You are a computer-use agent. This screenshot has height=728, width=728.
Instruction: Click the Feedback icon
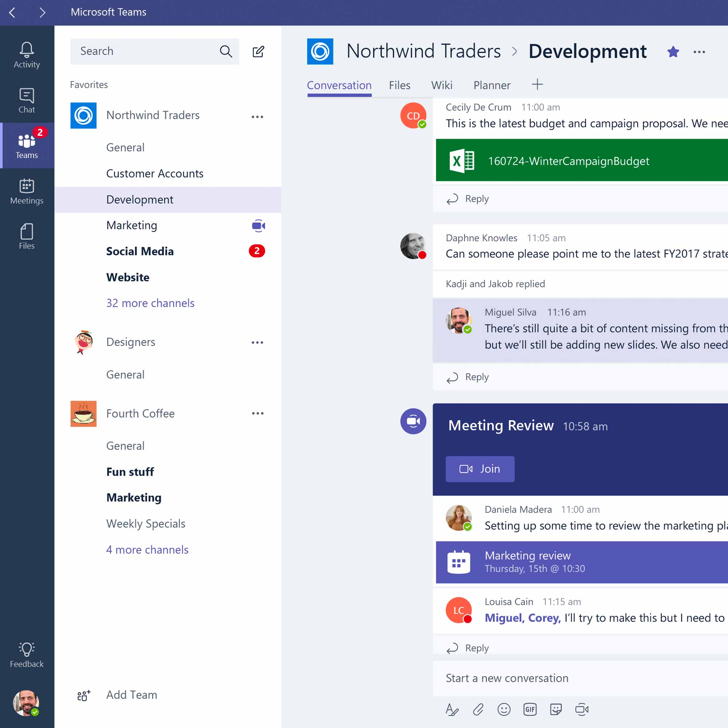[26, 649]
